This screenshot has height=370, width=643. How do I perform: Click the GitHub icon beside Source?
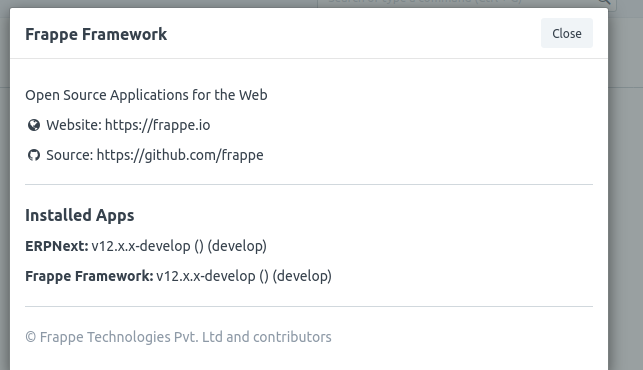[34, 155]
